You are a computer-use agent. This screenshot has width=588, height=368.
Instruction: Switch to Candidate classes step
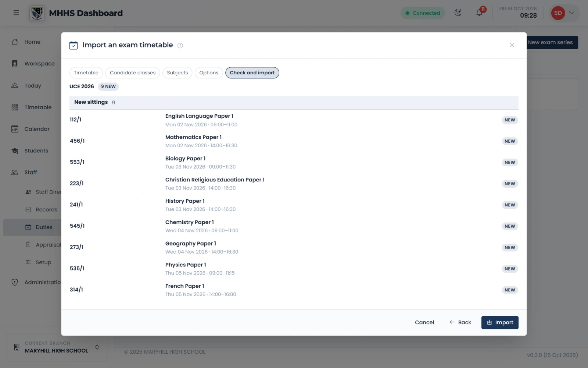click(x=133, y=73)
